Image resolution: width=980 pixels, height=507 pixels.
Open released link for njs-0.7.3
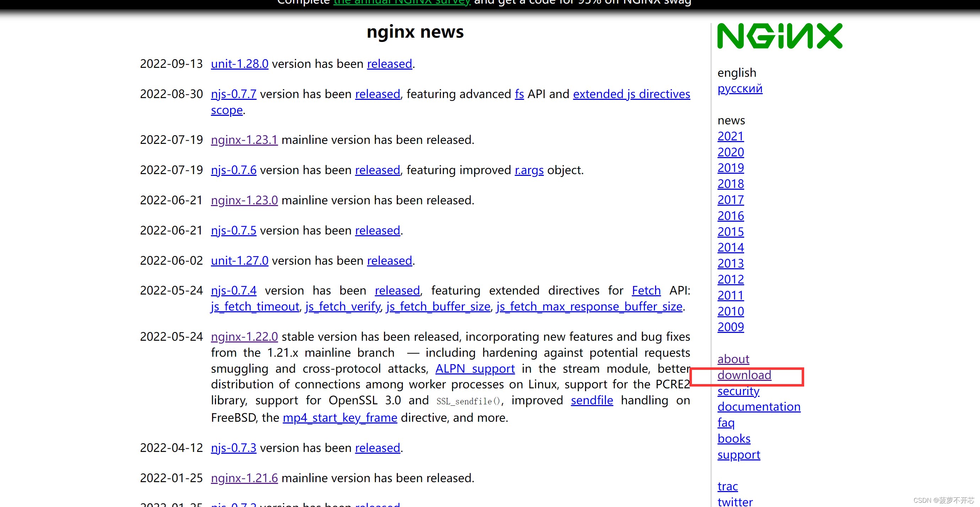click(x=377, y=448)
